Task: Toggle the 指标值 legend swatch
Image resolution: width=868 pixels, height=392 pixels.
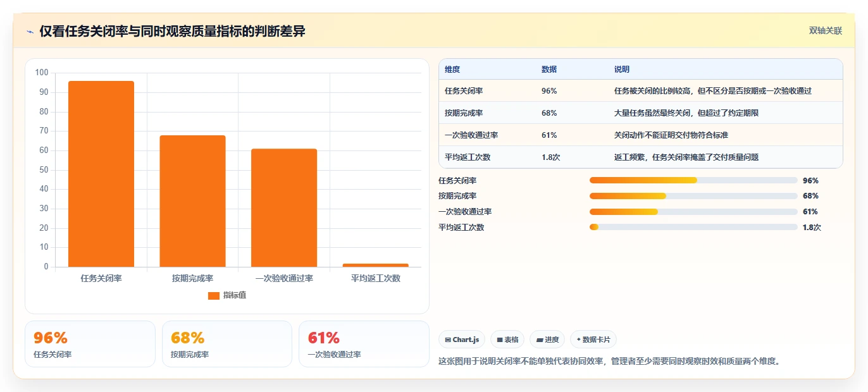Action: pyautogui.click(x=214, y=295)
